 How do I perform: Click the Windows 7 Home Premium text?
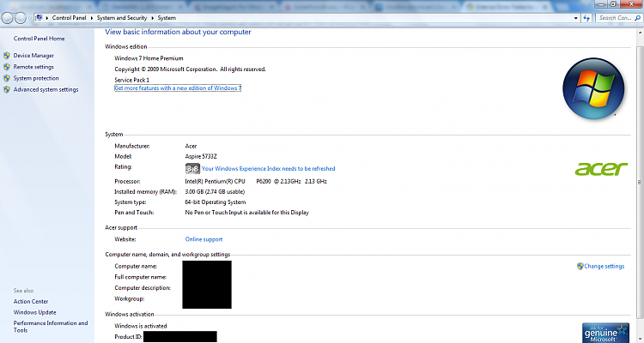click(x=149, y=58)
